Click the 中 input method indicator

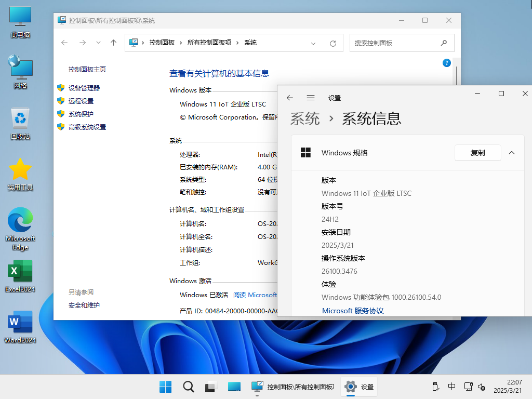pos(451,387)
